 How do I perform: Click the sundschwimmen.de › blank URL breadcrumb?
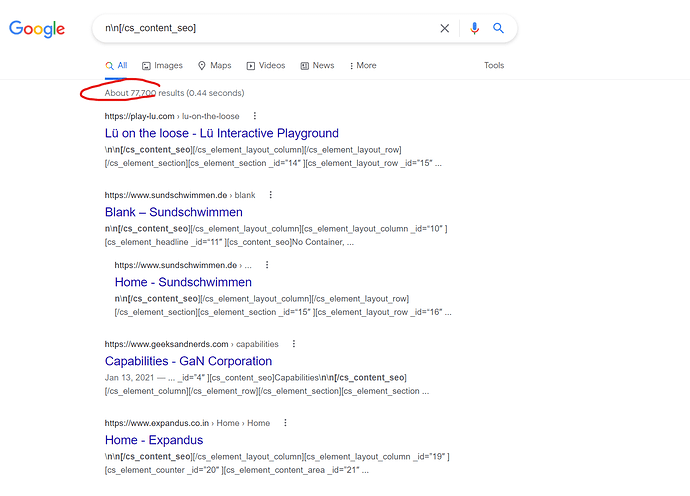tap(180, 195)
